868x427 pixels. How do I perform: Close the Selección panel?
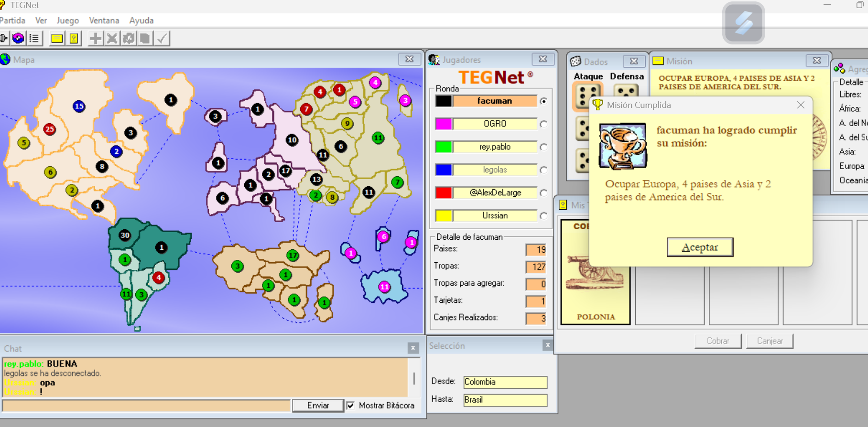coord(548,345)
